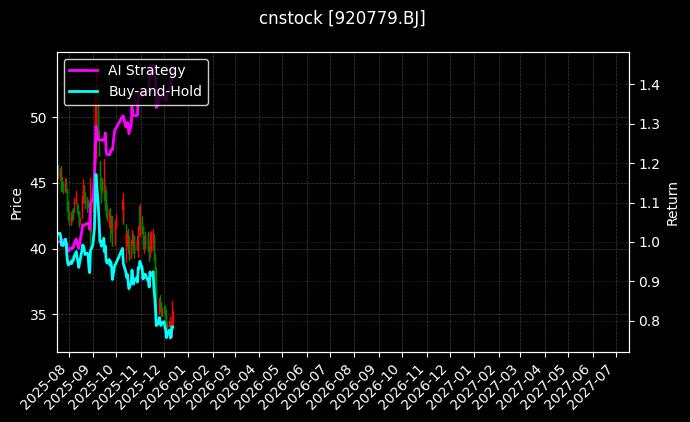Click the 35 price tick label
Screen dimensions: 690x422
tap(40, 315)
